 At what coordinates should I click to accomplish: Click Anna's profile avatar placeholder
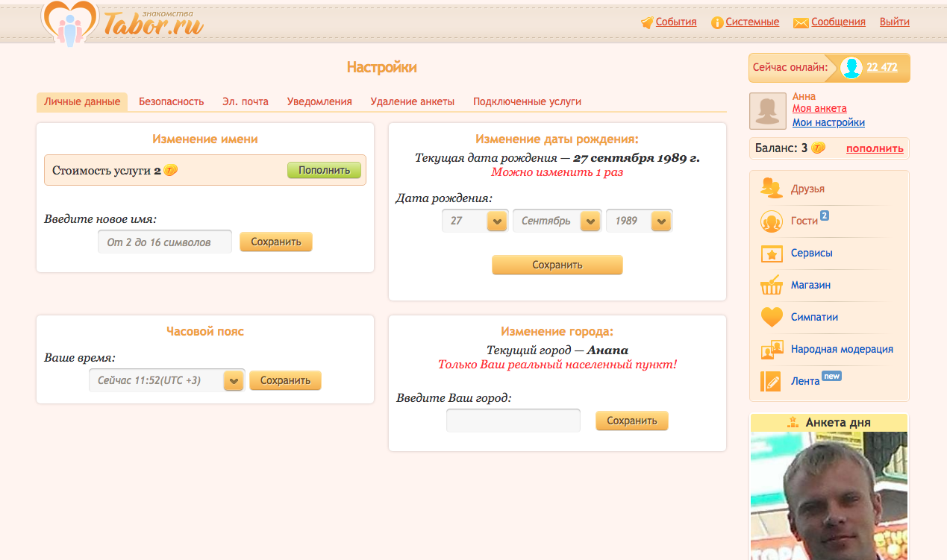pyautogui.click(x=768, y=111)
